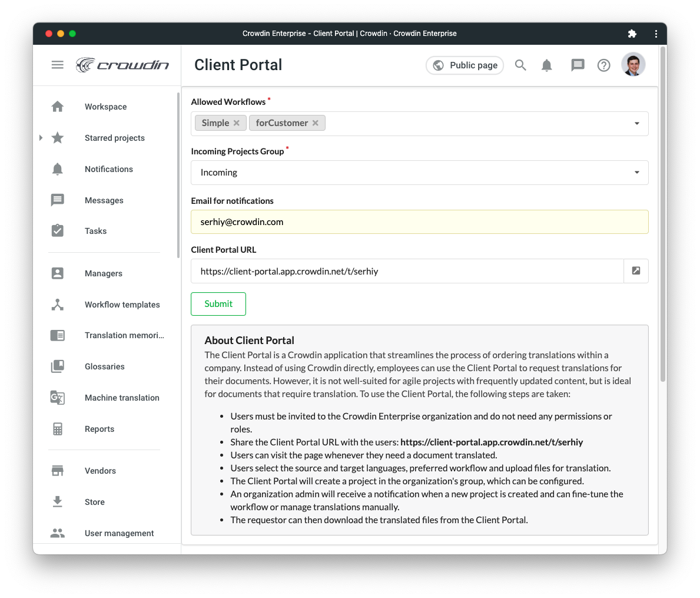Click the bold portal URL in About text
The image size is (700, 598).
pos(492,442)
